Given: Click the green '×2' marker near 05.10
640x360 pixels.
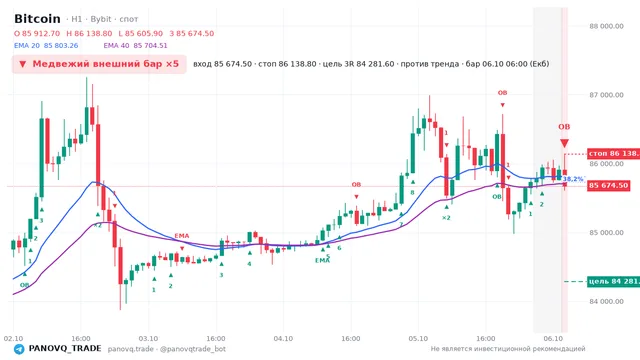Looking at the screenshot, I should click(446, 218).
